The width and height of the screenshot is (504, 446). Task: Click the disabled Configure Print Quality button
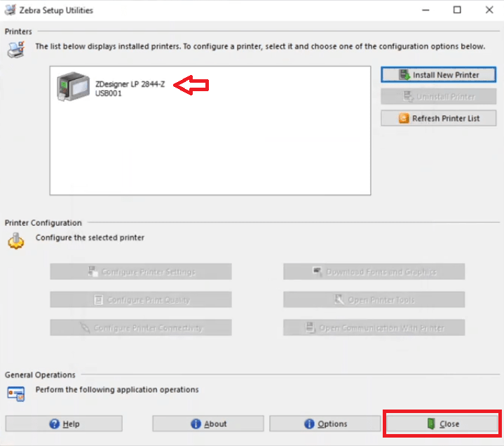(141, 299)
